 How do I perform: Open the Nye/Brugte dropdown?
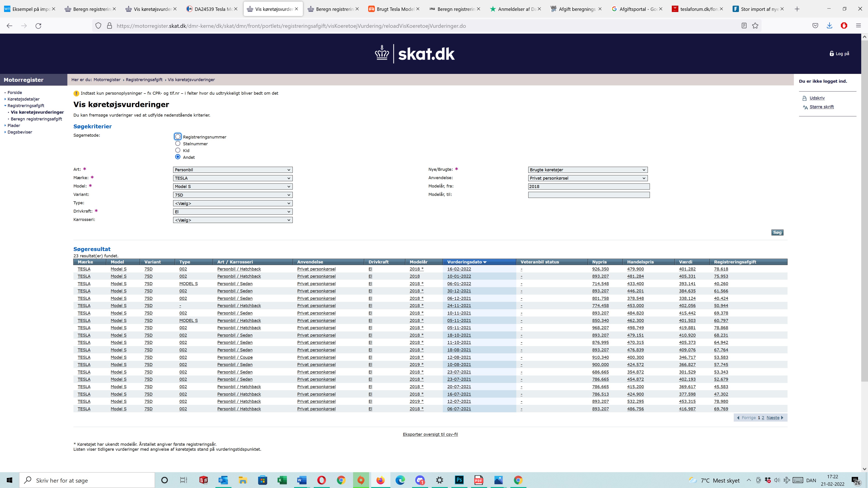[588, 170]
